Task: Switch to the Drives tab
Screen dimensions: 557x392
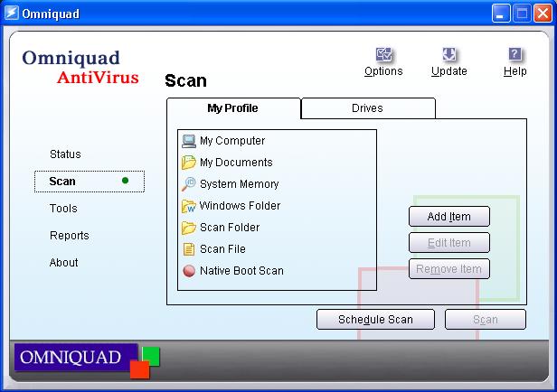Action: 368,108
